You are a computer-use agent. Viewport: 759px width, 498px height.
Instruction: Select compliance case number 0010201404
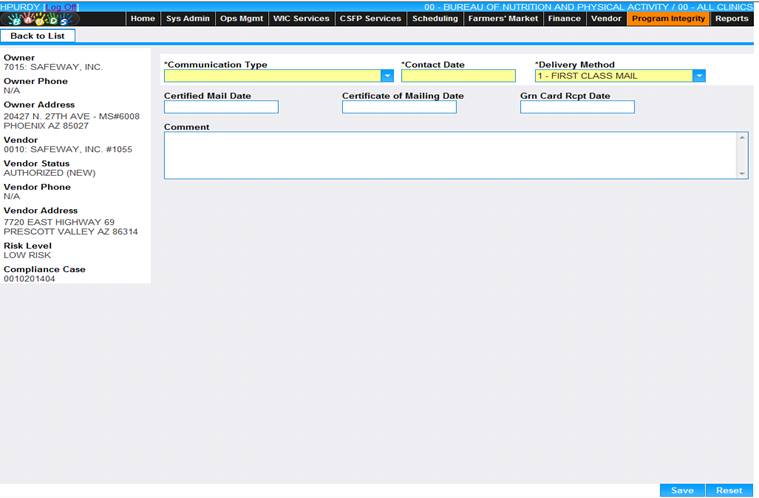click(29, 279)
